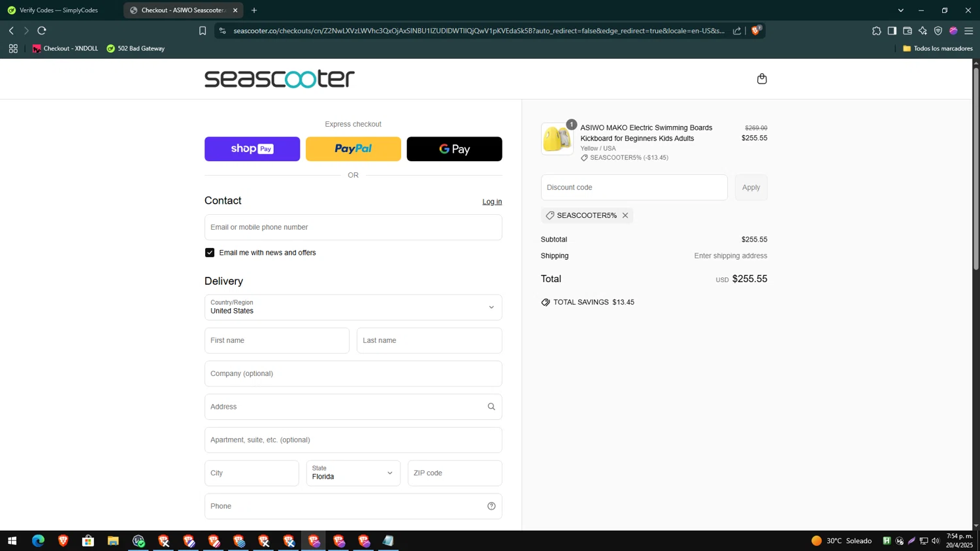Open File Explorer from taskbar
The width and height of the screenshot is (980, 551).
(113, 541)
